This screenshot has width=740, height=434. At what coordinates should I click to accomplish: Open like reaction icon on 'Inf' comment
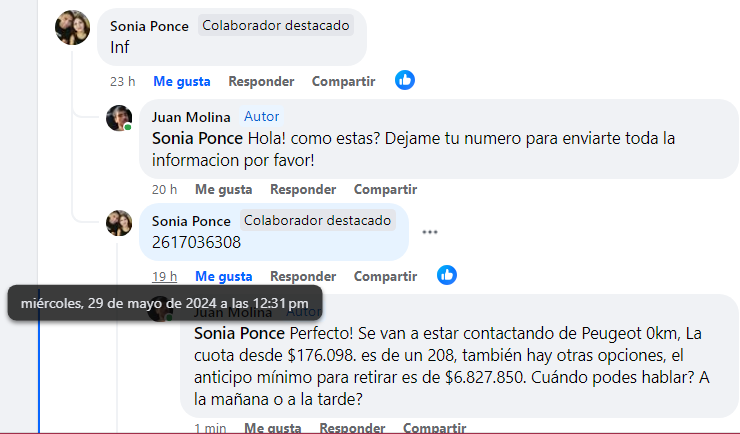[404, 81]
